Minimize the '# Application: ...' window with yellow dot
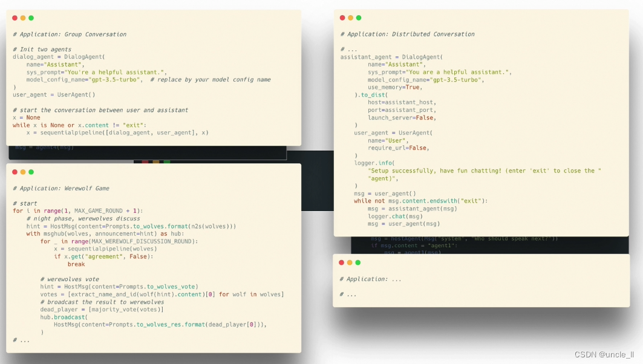 [350, 262]
